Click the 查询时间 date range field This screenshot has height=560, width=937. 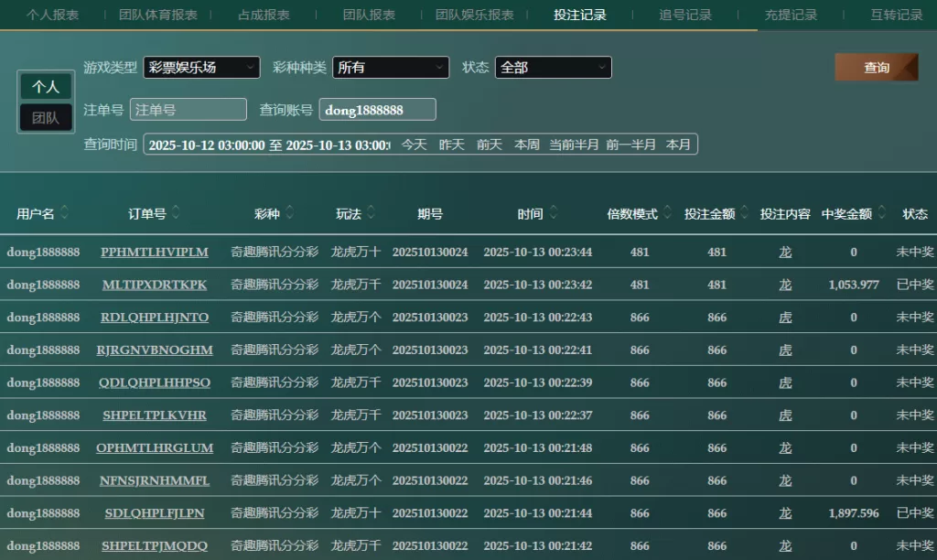pyautogui.click(x=268, y=145)
